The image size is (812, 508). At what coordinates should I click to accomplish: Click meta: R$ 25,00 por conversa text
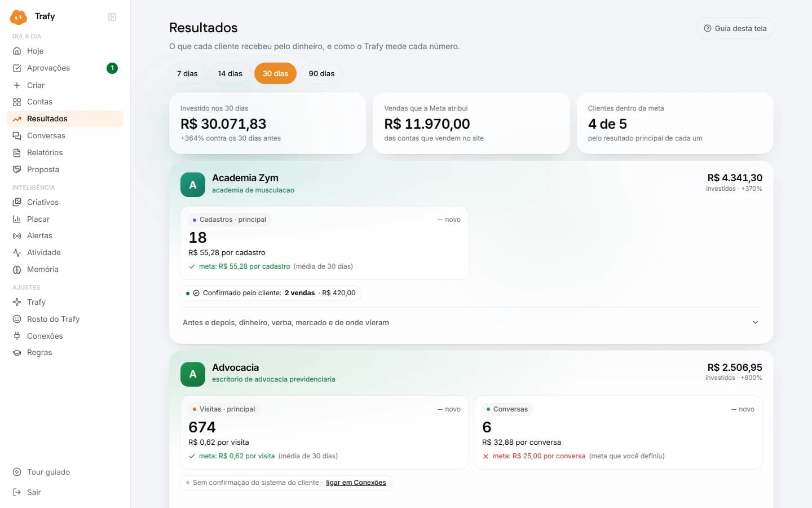click(x=539, y=456)
